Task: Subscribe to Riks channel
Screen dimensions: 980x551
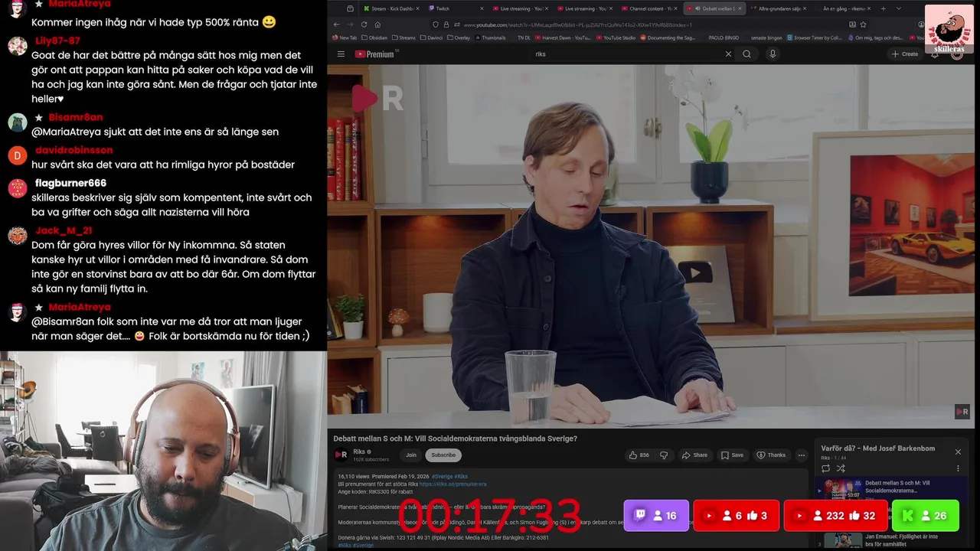Action: [x=443, y=455]
